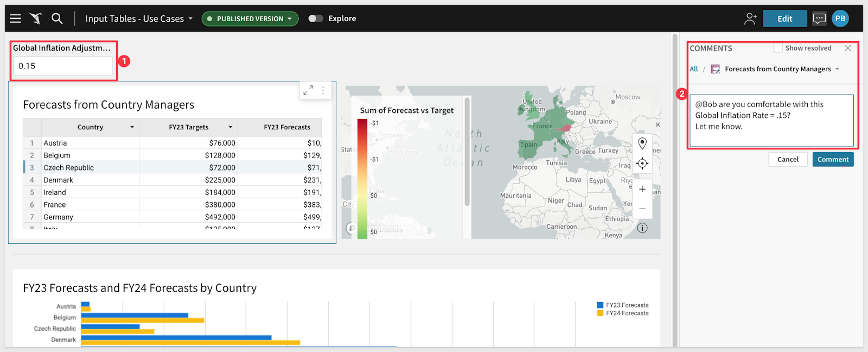Open the table's three-dot more menu
This screenshot has height=352, width=868.
coord(323,90)
